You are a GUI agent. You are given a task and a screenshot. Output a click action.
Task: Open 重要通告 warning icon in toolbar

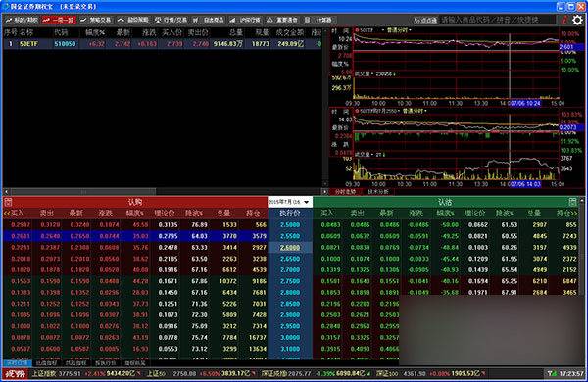[x=282, y=20]
